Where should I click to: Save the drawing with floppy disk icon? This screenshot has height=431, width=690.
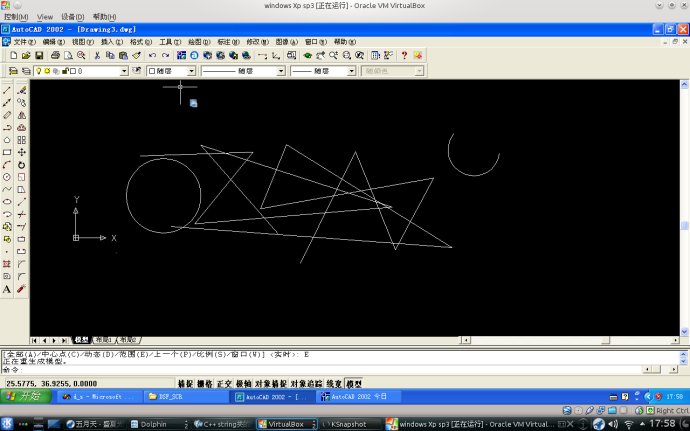[x=39, y=55]
